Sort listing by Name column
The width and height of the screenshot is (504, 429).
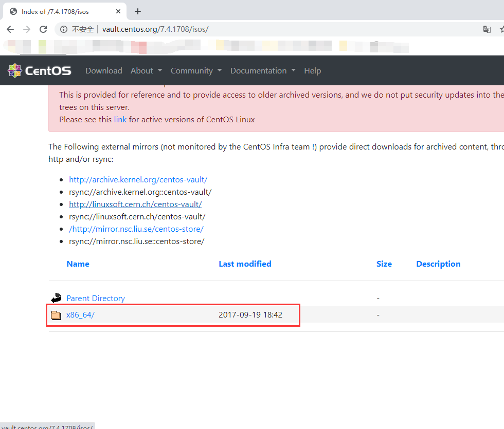[78, 264]
